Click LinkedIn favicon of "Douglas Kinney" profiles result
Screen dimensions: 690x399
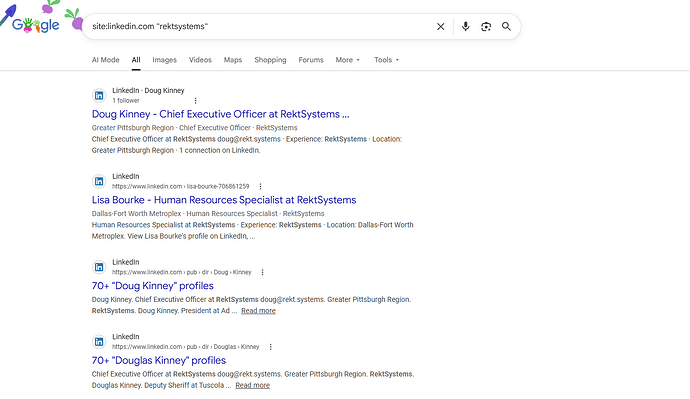click(99, 342)
